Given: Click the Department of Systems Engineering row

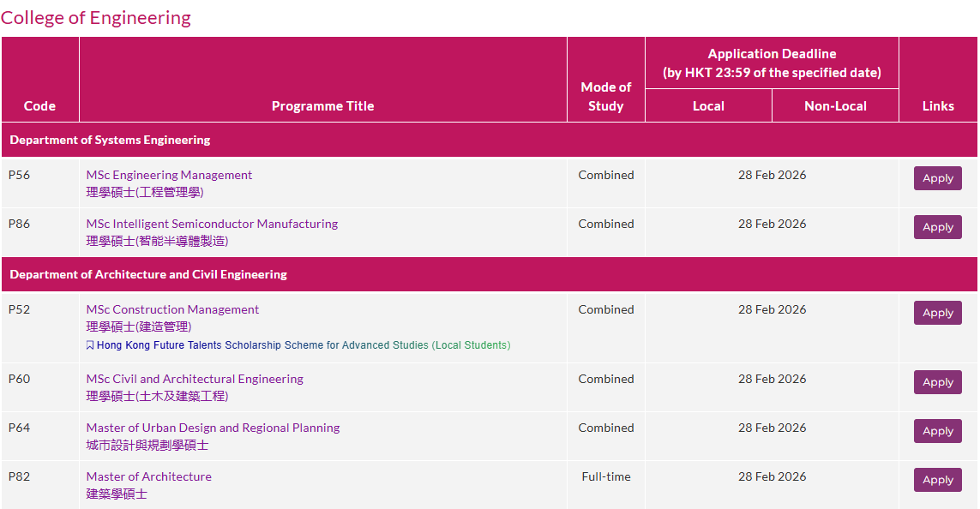Looking at the screenshot, I should click(x=110, y=140).
